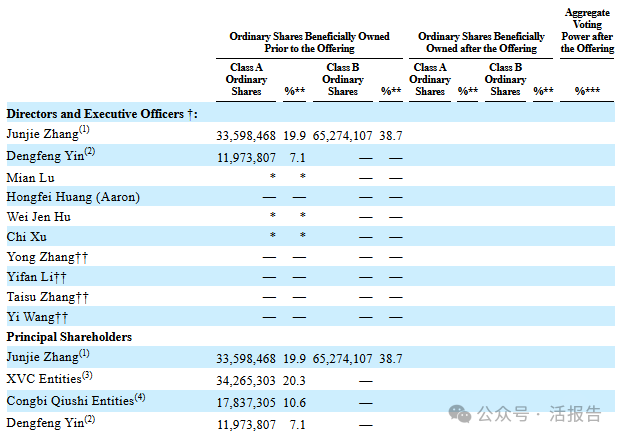Select the Taisu Zhang row label

pos(48,297)
